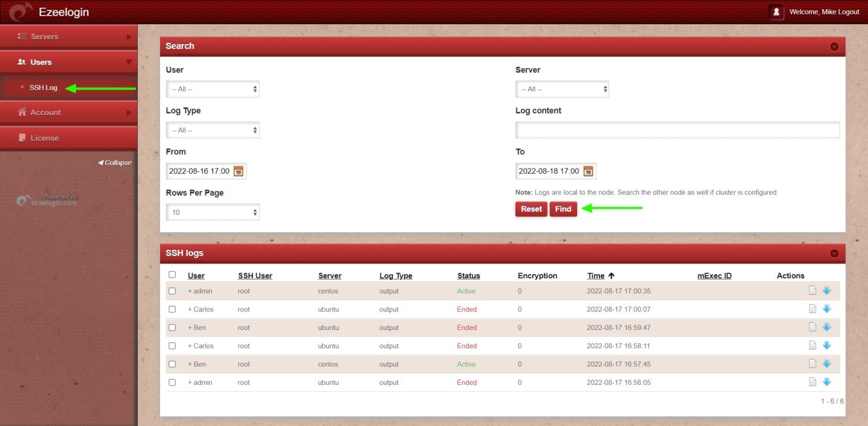Check the box for admin centos row
This screenshot has width=868, height=426.
coord(172,291)
